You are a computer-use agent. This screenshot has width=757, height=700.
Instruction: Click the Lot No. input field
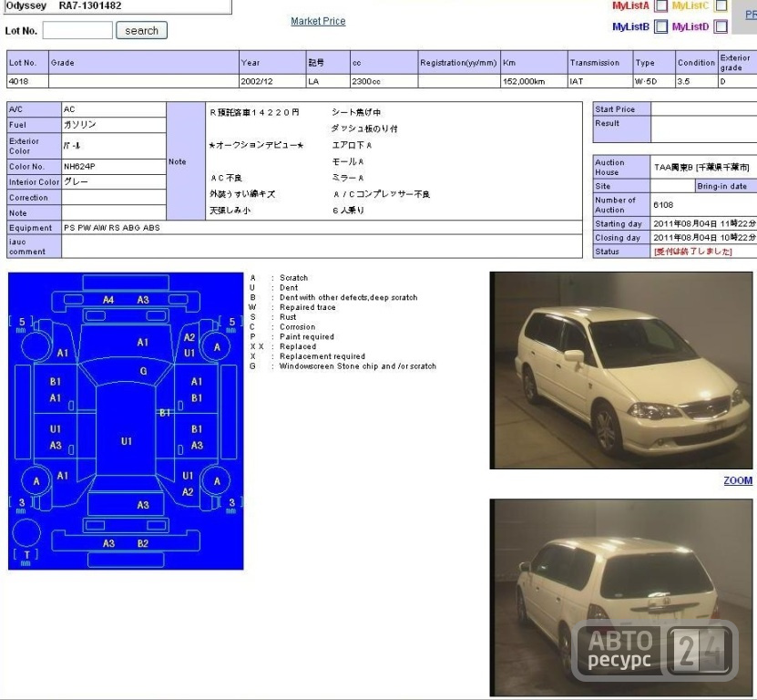coord(77,30)
